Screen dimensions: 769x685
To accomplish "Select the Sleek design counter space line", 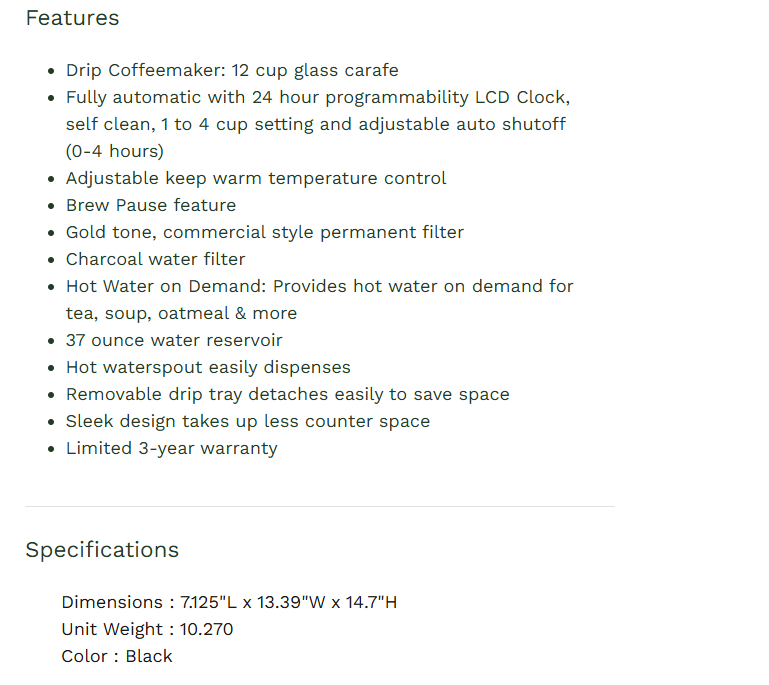I will (x=248, y=421).
